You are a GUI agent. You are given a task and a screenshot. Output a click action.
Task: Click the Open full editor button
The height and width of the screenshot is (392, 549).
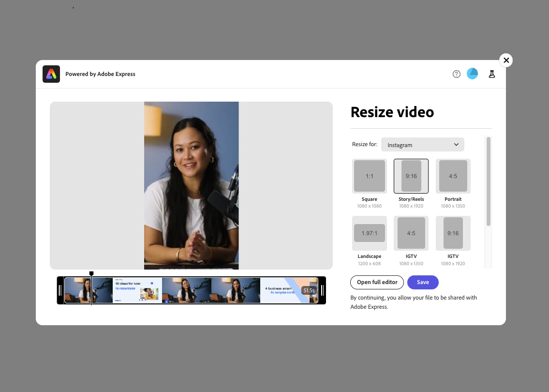point(377,282)
